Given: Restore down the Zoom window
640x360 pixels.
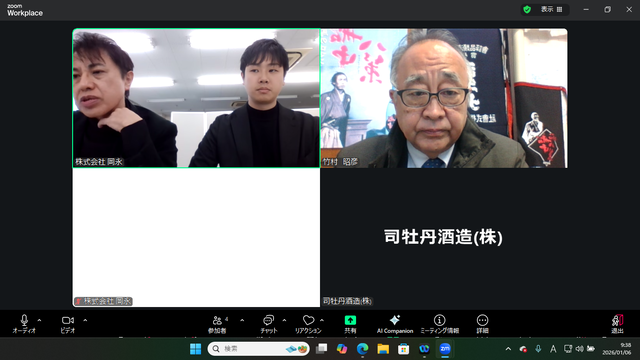Looking at the screenshot, I should pos(607,9).
